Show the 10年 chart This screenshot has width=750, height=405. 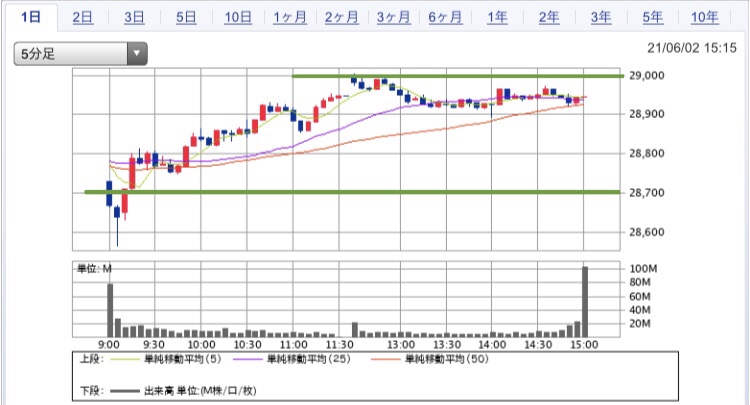point(705,18)
